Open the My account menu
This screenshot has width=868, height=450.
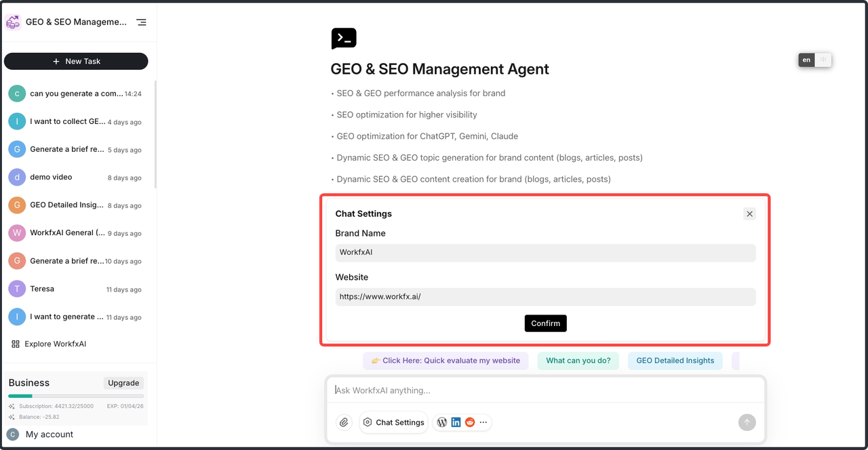(x=49, y=434)
